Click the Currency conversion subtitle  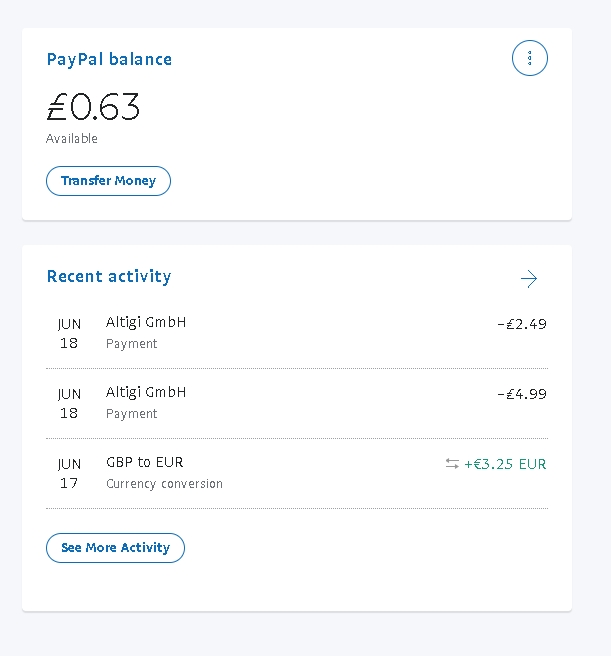coord(164,484)
